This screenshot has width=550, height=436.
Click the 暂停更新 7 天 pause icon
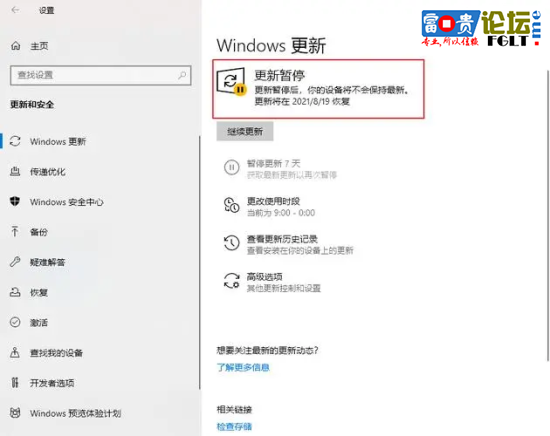coord(232,167)
